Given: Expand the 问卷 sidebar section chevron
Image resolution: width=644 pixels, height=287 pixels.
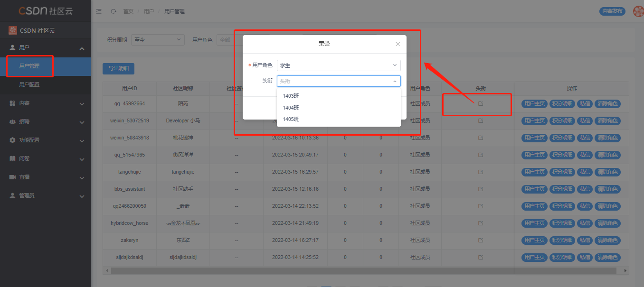Looking at the screenshot, I should 82,159.
